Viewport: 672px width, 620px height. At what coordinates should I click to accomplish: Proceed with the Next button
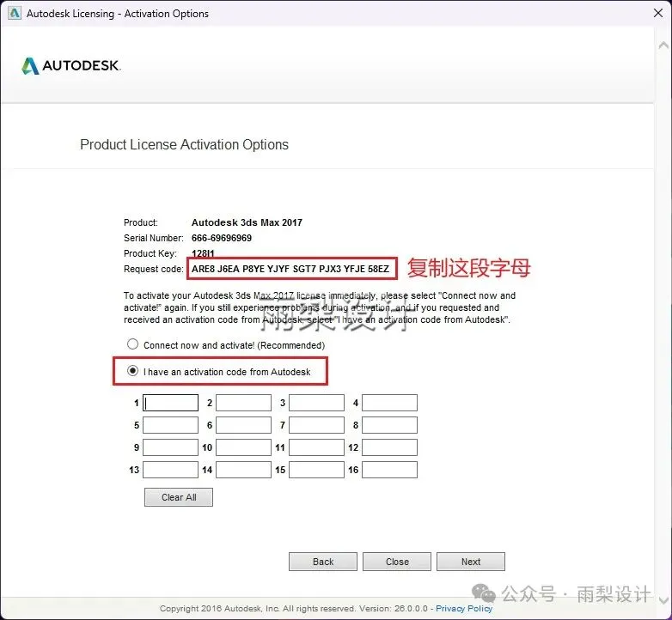tap(471, 562)
